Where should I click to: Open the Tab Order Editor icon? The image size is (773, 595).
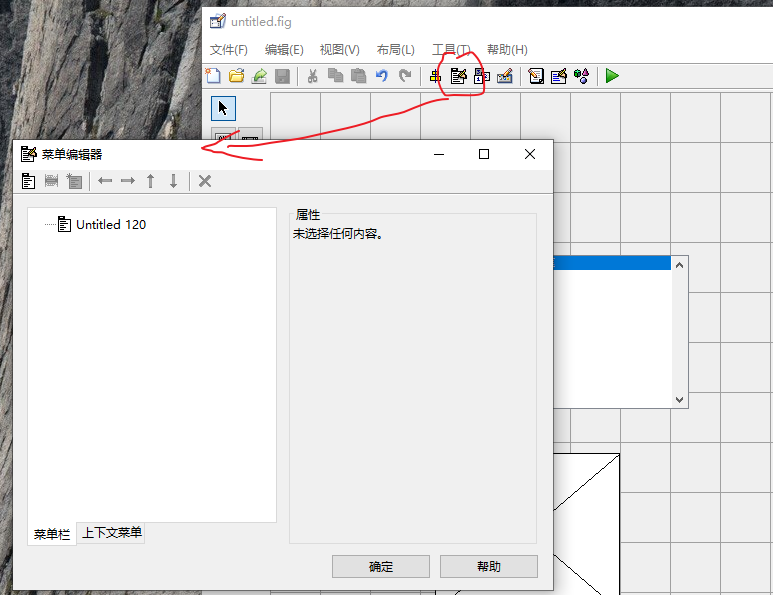pos(482,76)
